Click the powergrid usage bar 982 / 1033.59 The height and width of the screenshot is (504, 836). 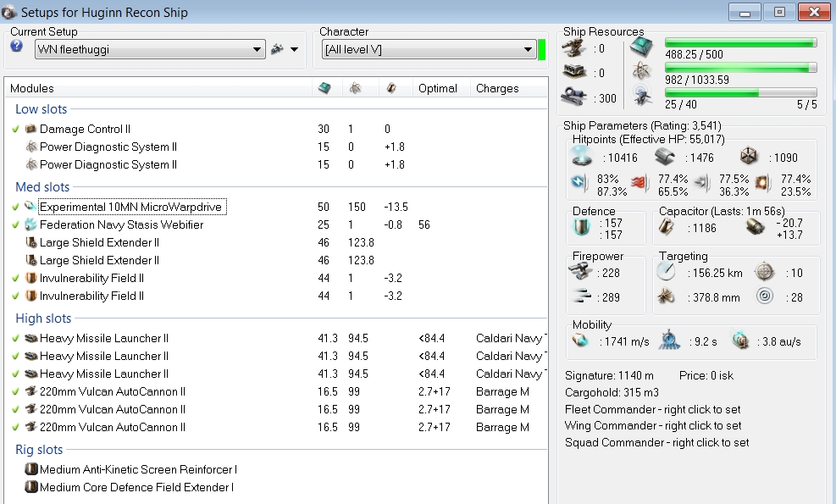tap(740, 68)
